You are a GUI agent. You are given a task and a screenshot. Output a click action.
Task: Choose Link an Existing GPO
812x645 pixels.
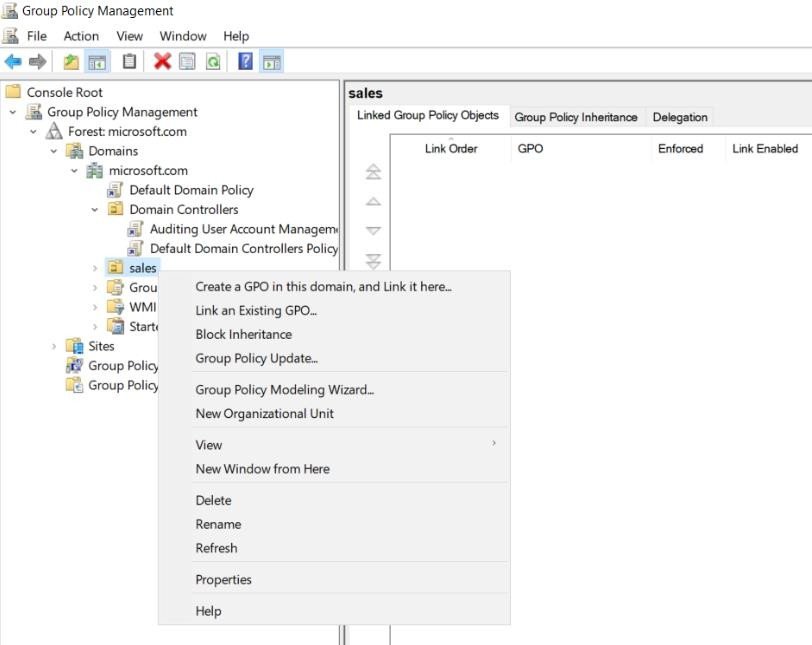334,311
